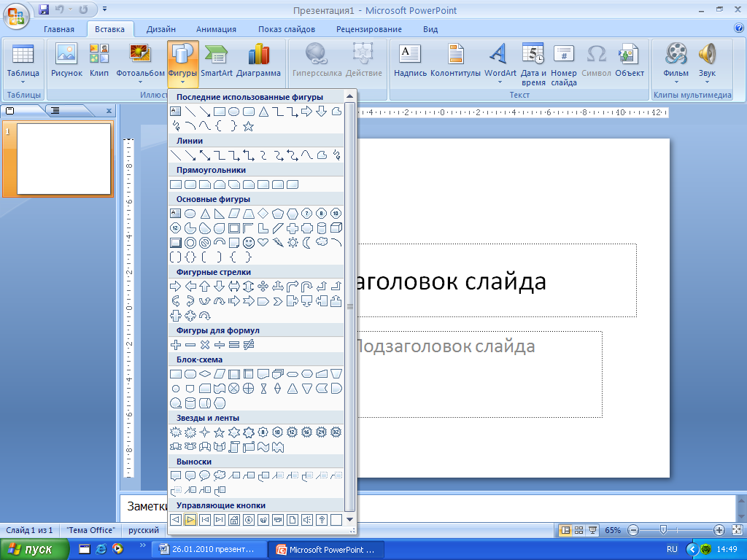
Task: Open the Звук sound dropdown
Action: click(707, 64)
